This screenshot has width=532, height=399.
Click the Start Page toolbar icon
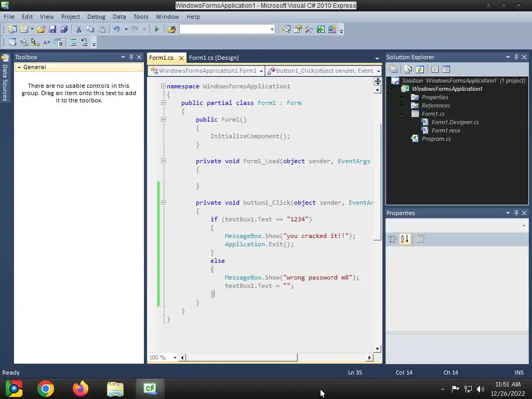point(320,29)
